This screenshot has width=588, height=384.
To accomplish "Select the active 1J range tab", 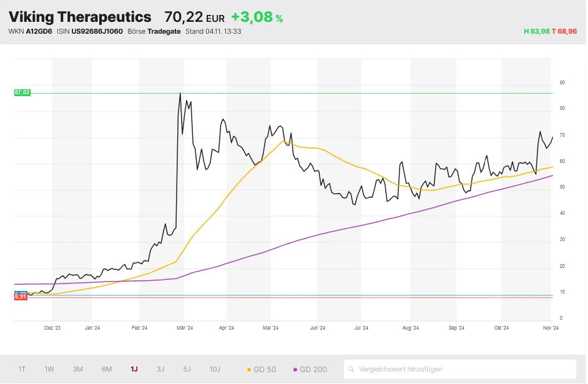I will 133,369.
